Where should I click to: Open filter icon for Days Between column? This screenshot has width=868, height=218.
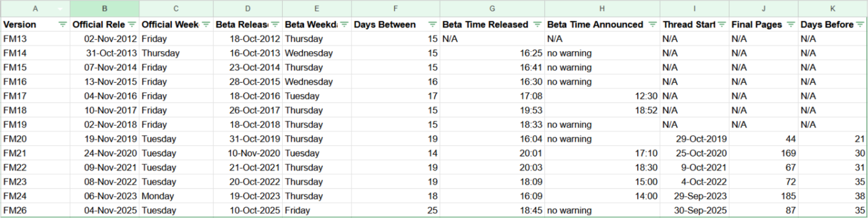[x=433, y=25]
